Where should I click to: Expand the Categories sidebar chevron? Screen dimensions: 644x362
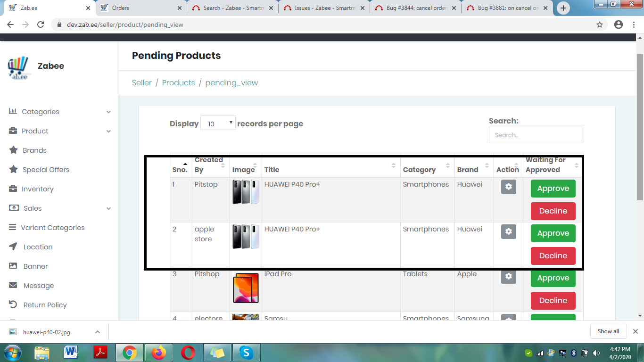point(109,112)
